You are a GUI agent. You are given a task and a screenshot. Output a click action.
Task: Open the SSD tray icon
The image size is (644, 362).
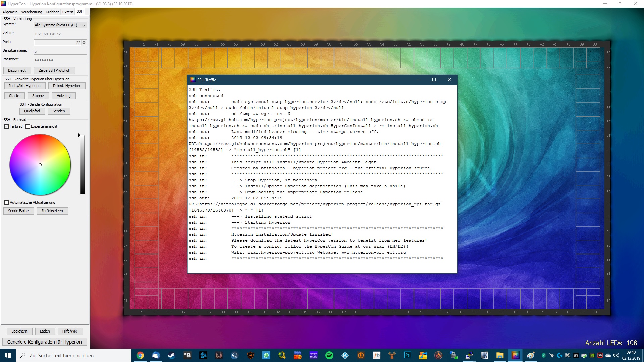pos(576,355)
